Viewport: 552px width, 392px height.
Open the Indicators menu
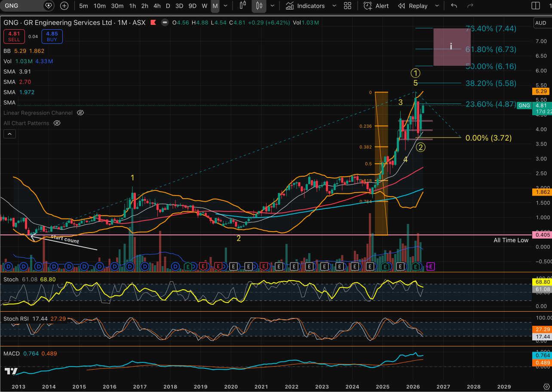(306, 6)
